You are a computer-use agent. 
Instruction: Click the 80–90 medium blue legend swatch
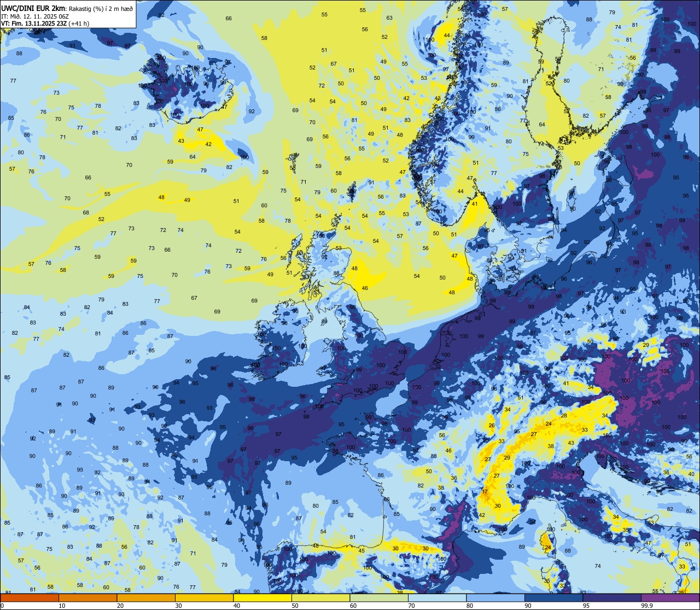click(495, 597)
